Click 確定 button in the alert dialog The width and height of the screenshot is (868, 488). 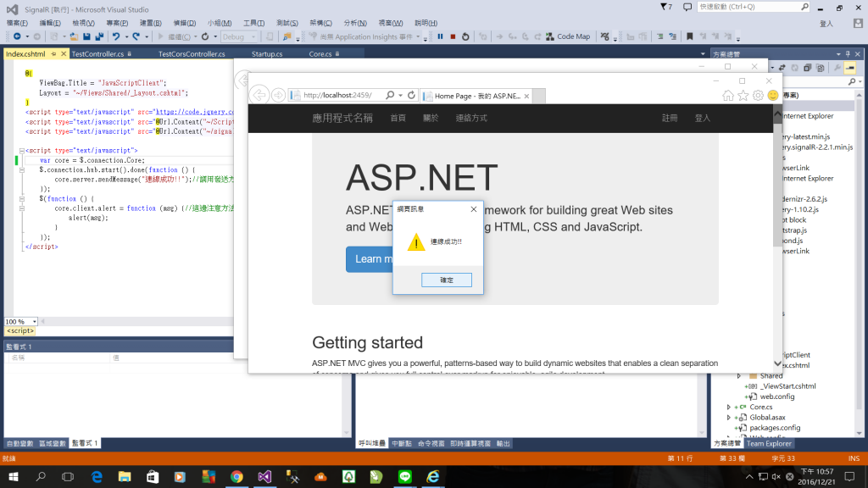click(446, 280)
